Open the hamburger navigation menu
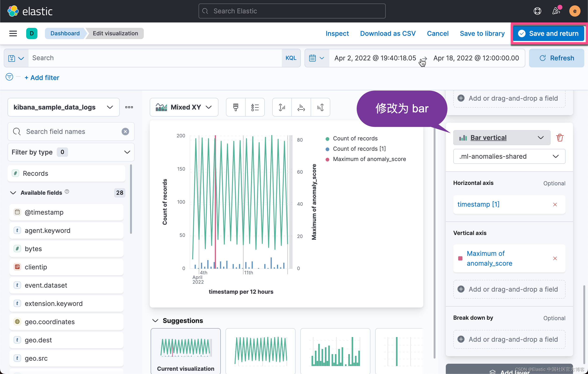 [x=13, y=33]
